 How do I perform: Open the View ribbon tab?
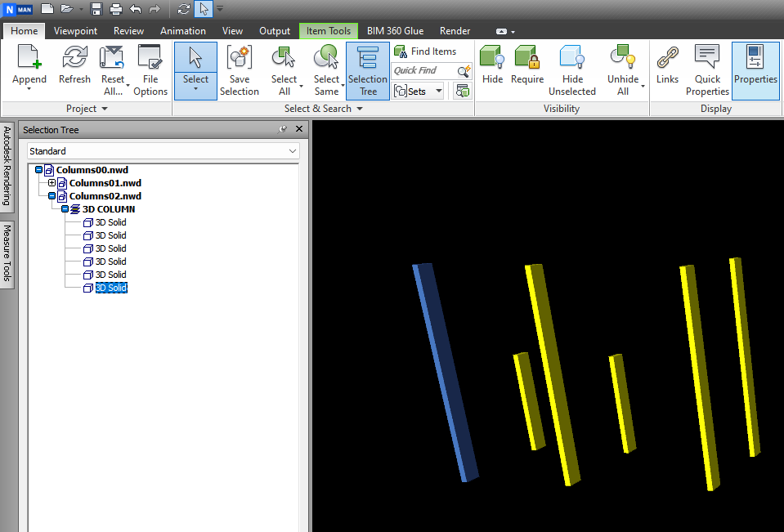232,31
